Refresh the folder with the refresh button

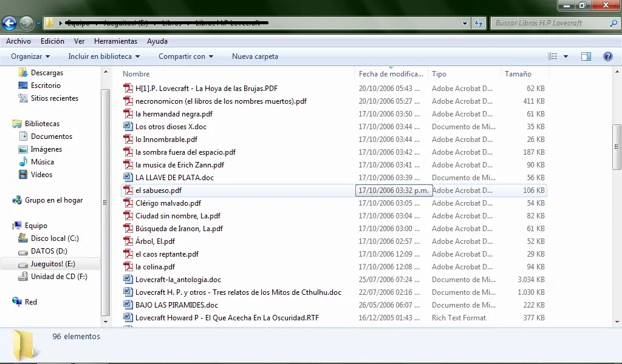tap(479, 24)
